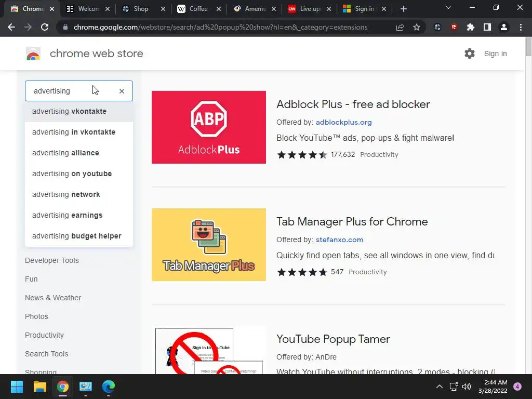The height and width of the screenshot is (399, 532).
Task: Open the tab search dropdown arrow
Action: click(448, 7)
